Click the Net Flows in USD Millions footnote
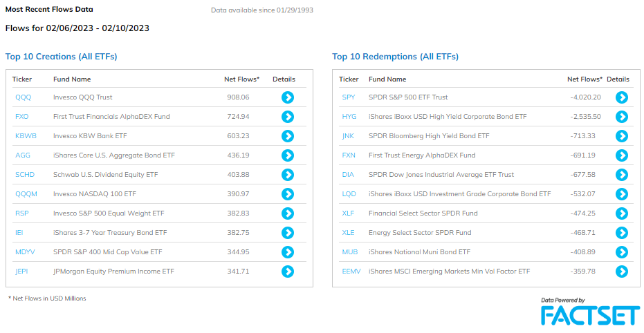644x333 pixels. 47,298
